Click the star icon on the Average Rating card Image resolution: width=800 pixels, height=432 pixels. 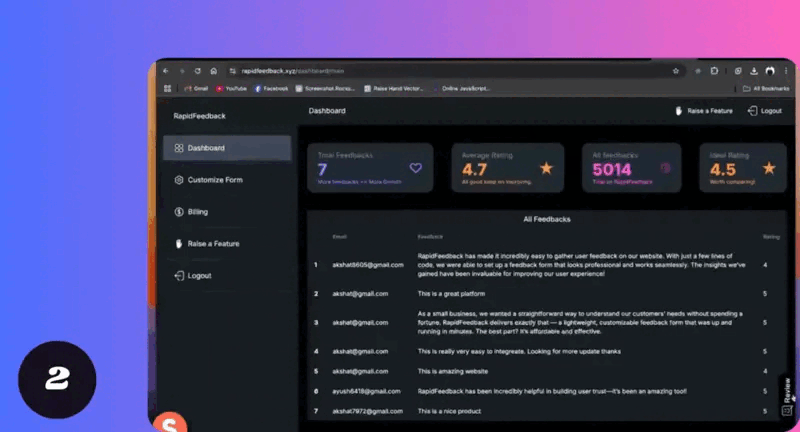(546, 168)
